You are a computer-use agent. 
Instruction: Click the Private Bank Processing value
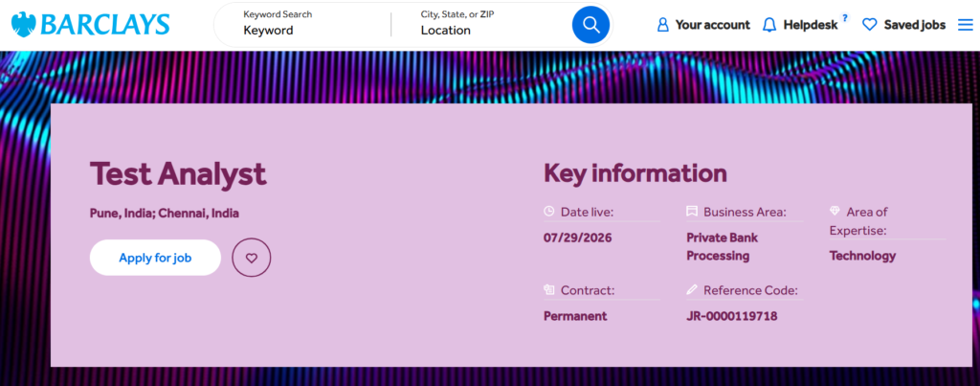722,246
